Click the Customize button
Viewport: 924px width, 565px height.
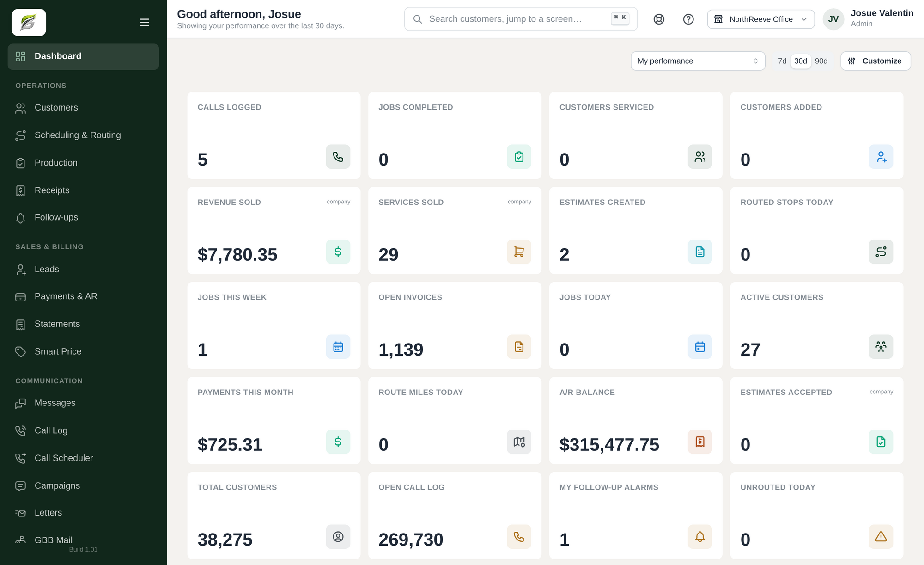tap(875, 61)
